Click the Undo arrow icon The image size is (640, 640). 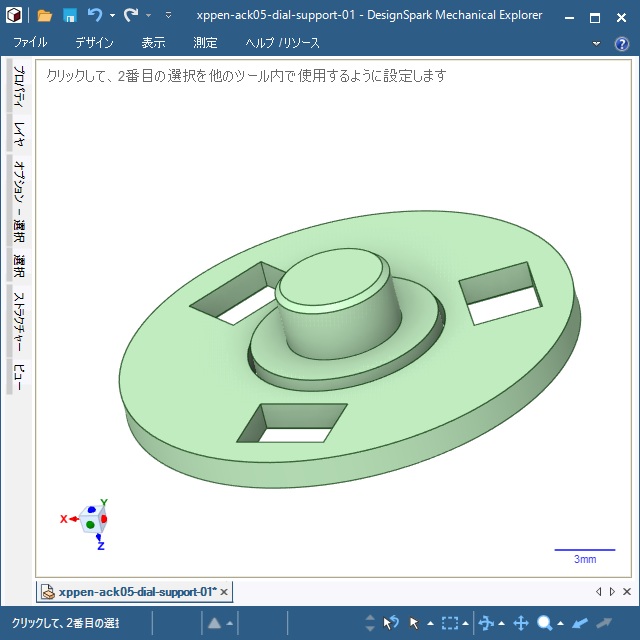[x=94, y=15]
